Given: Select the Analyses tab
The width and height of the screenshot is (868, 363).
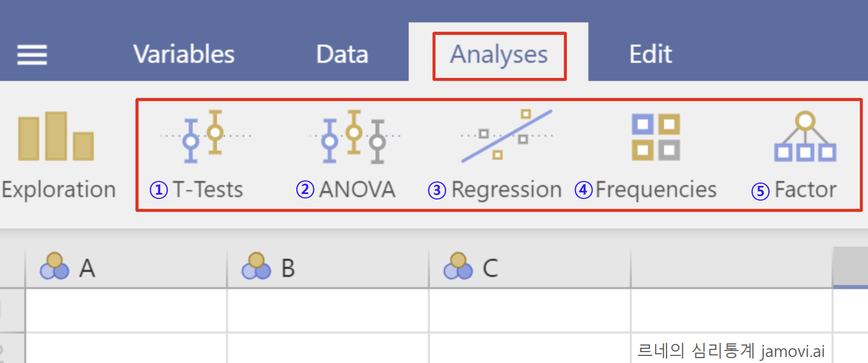Looking at the screenshot, I should [499, 55].
